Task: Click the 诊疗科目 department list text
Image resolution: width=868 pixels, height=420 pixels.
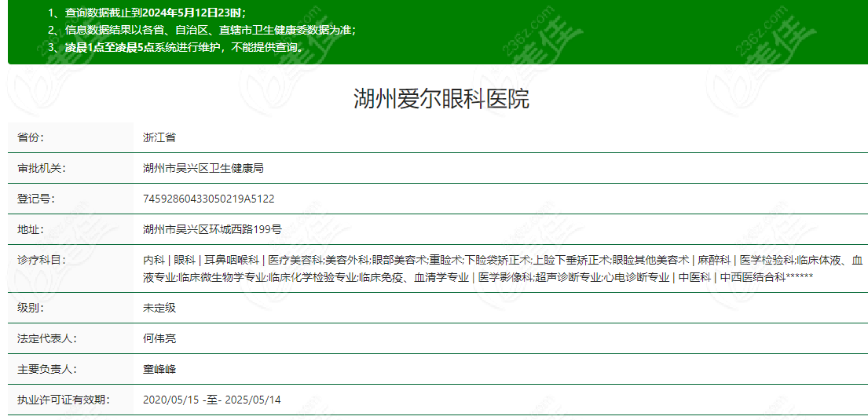Action: point(503,268)
